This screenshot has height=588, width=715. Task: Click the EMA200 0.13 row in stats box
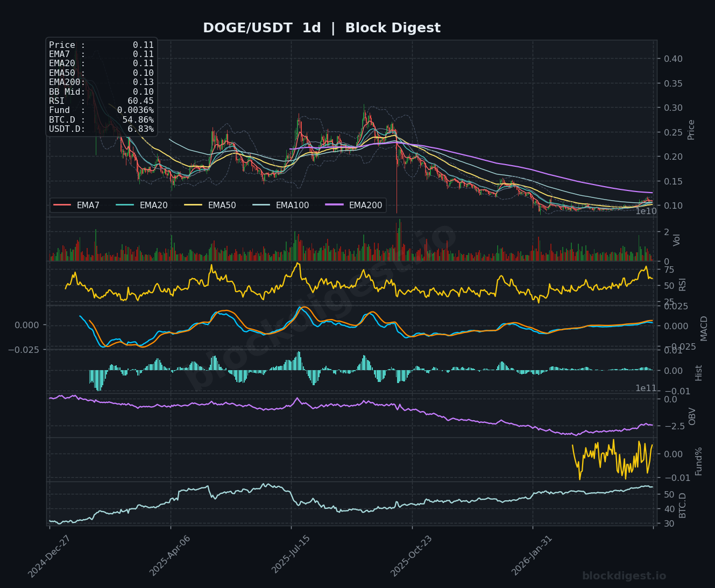[101, 82]
